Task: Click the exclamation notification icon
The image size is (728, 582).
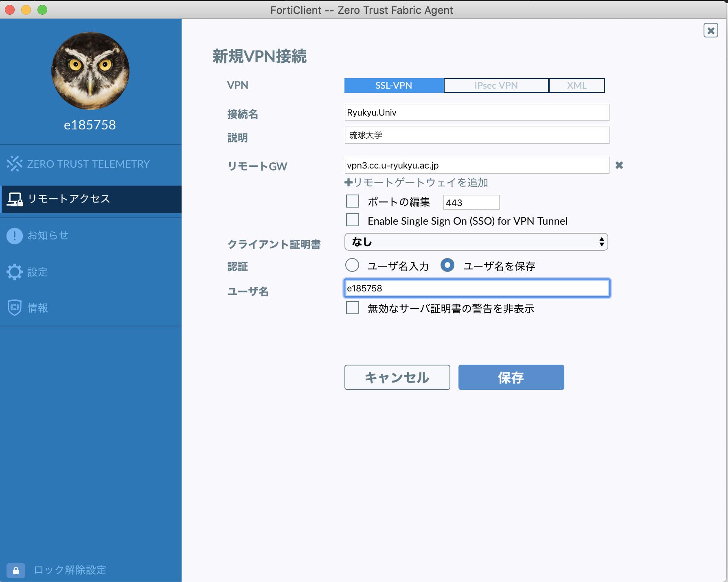Action: coord(15,236)
